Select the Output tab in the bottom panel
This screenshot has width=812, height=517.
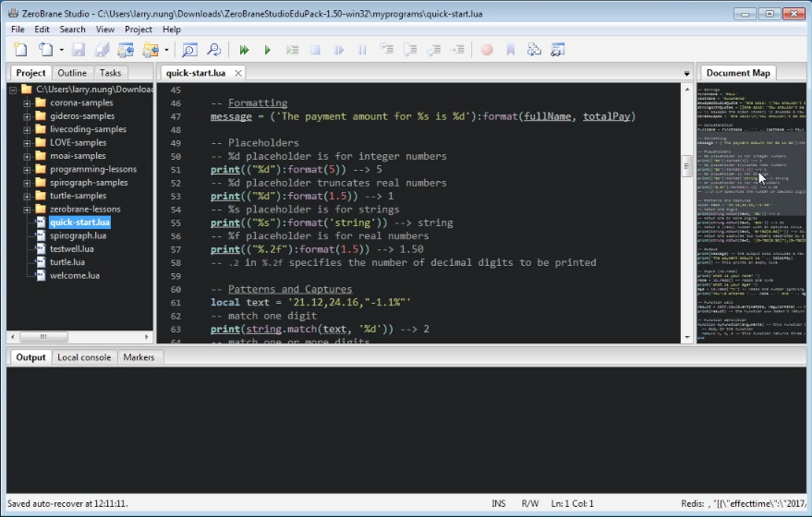pyautogui.click(x=30, y=357)
